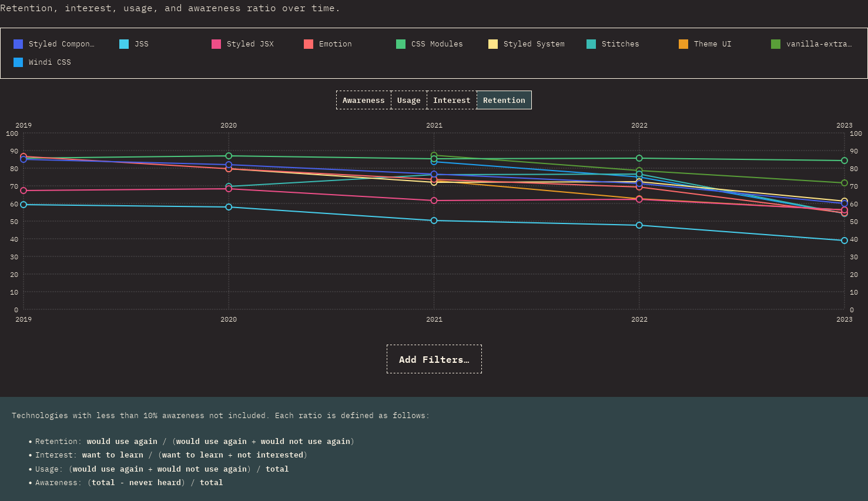Click the JSS data point for 2021

point(434,221)
